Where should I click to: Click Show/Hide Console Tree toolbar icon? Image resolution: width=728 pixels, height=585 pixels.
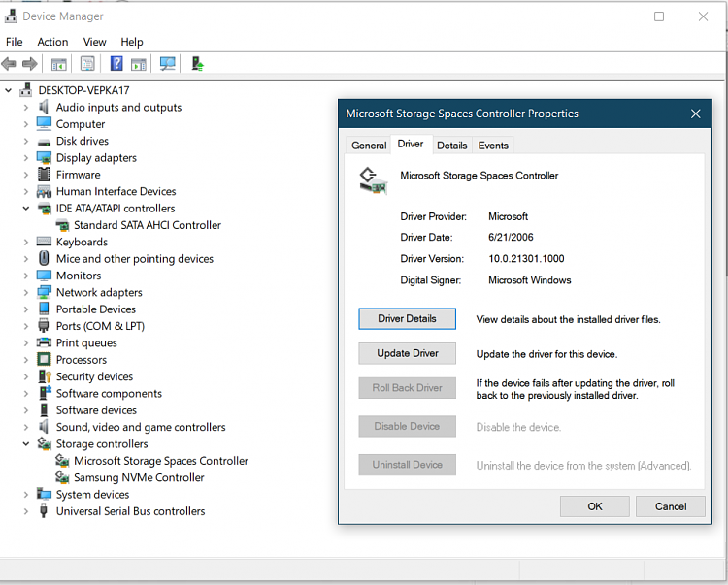click(59, 64)
